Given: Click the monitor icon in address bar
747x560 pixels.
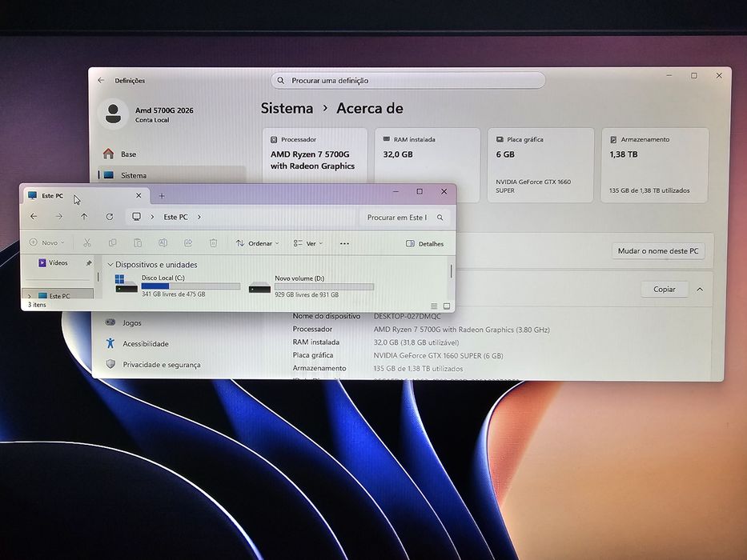Looking at the screenshot, I should tap(137, 217).
